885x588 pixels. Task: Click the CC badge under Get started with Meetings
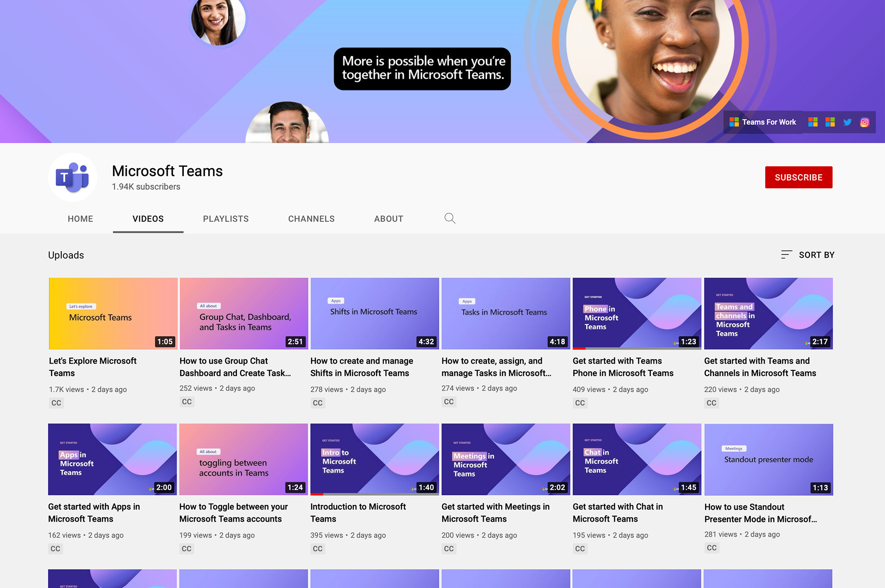pos(449,548)
